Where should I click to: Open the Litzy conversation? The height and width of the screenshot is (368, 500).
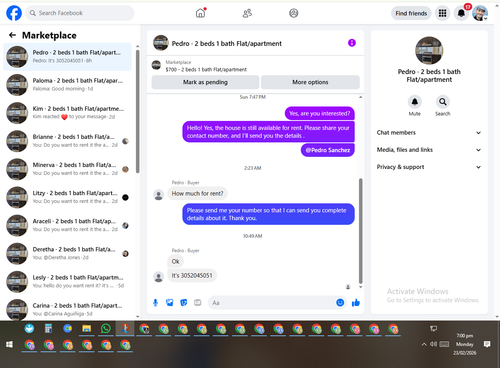click(x=68, y=197)
